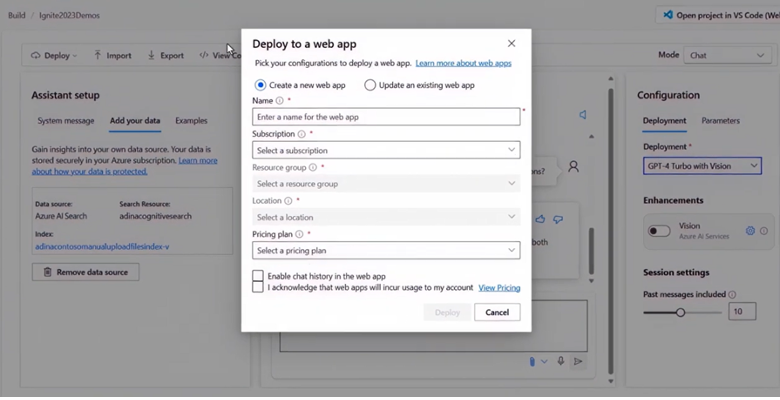Click info icon next to Past messages included
This screenshot has width=780, height=400.
pos(732,295)
